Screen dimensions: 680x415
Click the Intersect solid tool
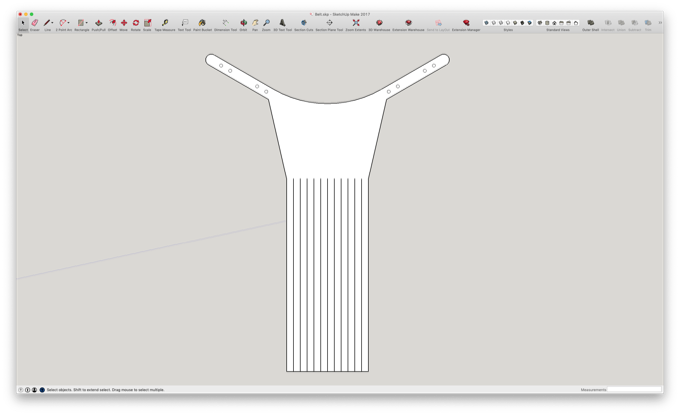[608, 23]
